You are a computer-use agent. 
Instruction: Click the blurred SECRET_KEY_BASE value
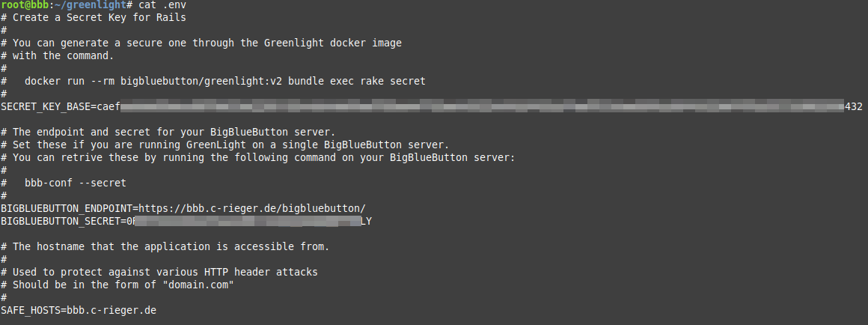(x=481, y=106)
